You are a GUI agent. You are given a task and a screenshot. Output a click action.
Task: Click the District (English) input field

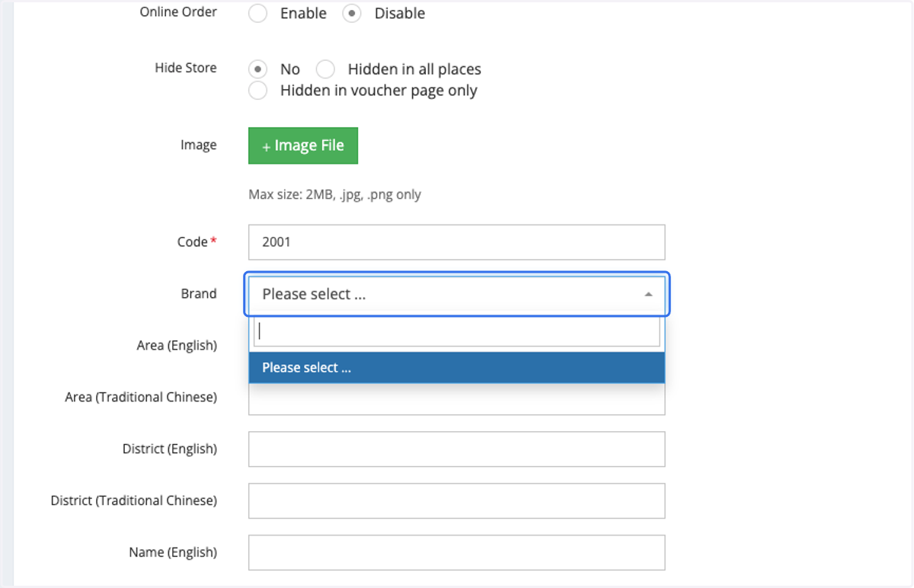pyautogui.click(x=457, y=449)
